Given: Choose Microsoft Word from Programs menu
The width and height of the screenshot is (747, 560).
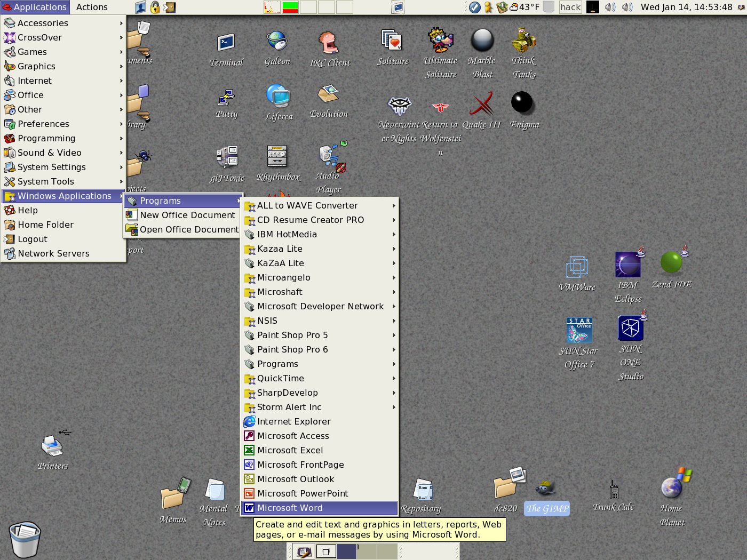Looking at the screenshot, I should tap(320, 508).
